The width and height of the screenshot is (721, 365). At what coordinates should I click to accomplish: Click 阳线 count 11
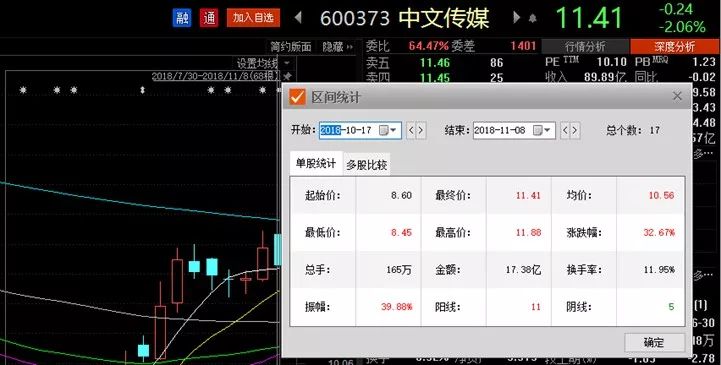coord(536,307)
